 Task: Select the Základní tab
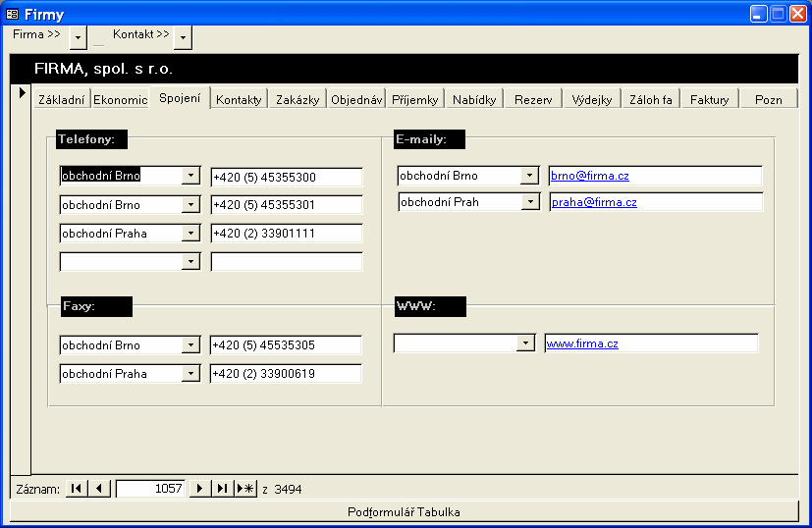tap(61, 99)
